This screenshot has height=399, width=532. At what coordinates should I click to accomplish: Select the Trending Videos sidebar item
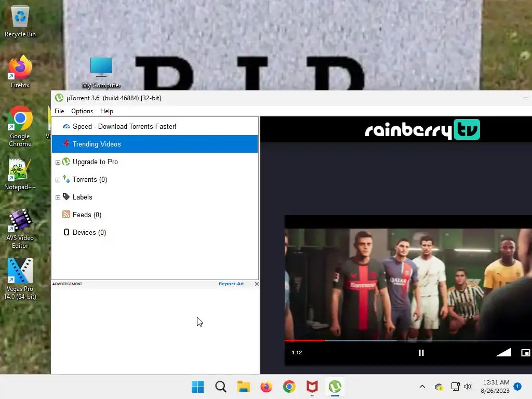pyautogui.click(x=155, y=144)
